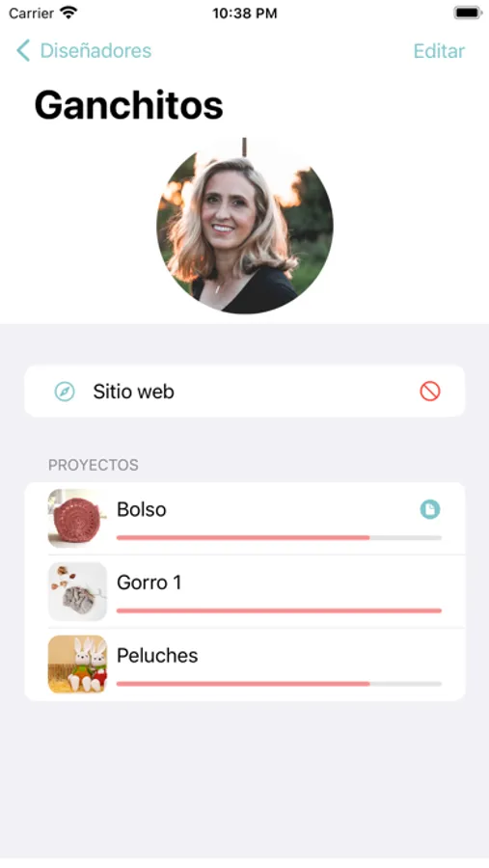Select the Bolso bag thumbnail
489x868 pixels.
click(77, 518)
